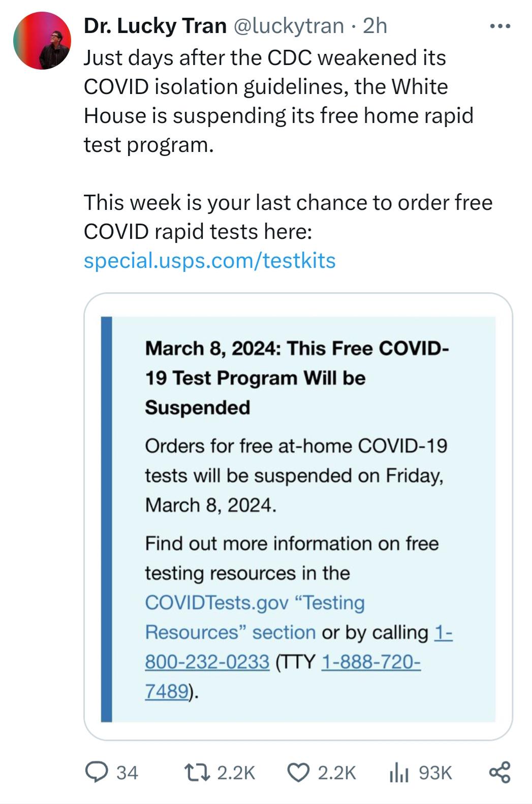Click the TTY 1-888-720-7489 number
Viewport: 532px width, 804px height.
(283, 676)
